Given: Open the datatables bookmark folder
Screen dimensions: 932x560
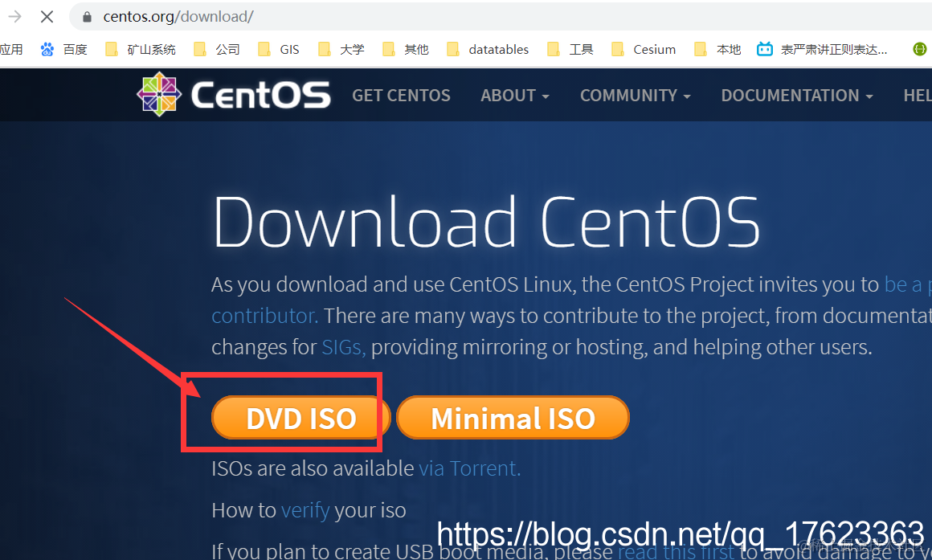Looking at the screenshot, I should pyautogui.click(x=488, y=49).
